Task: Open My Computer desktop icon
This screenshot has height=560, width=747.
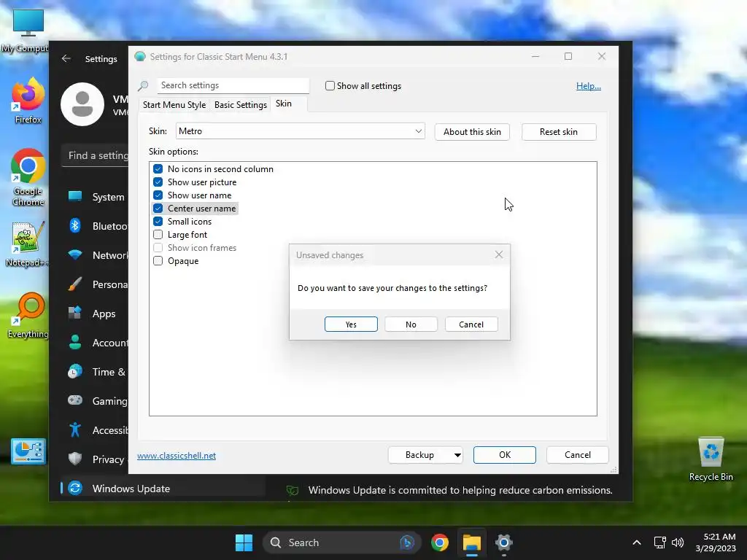Action: point(28,29)
